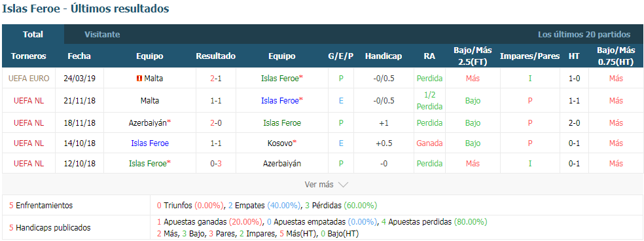Viewport: 644px width, 241px height.
Task: Click the Torneos column header
Action: click(x=29, y=56)
